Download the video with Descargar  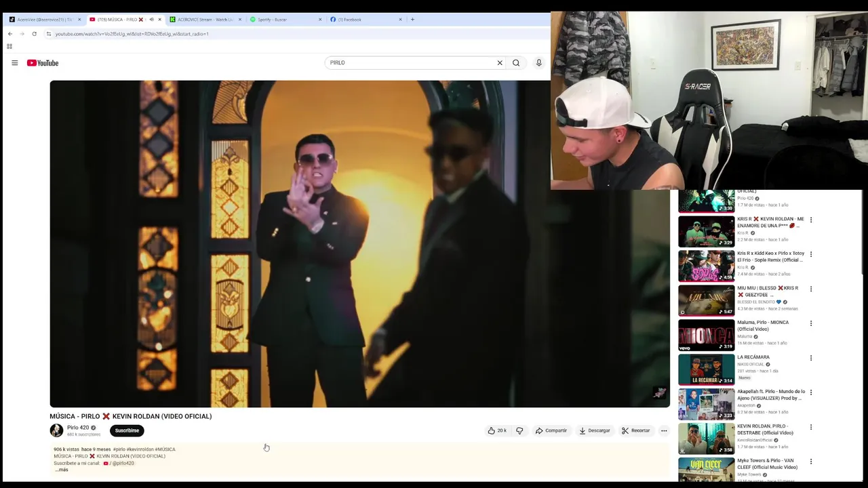[x=595, y=430]
